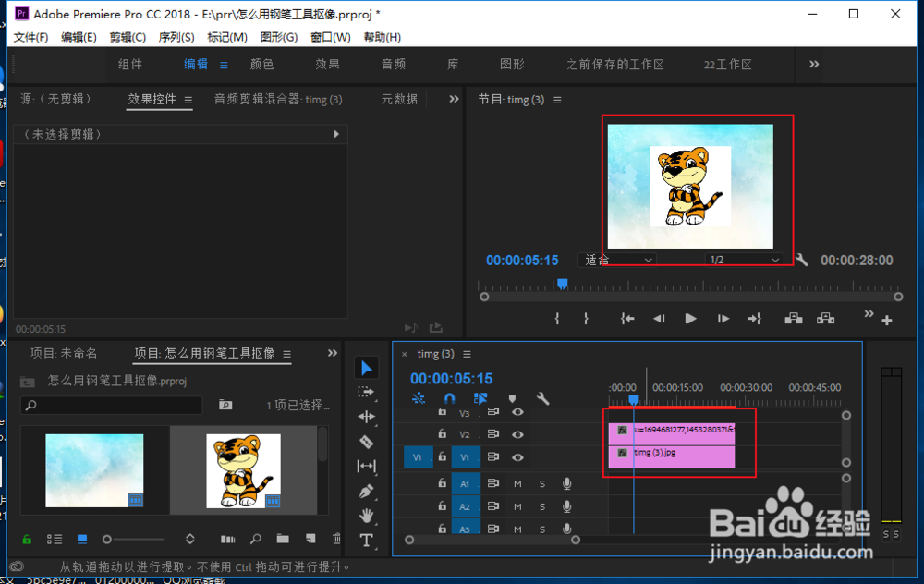Create a new bin in project panel
Viewport: 924px width, 584px height.
pos(283,539)
